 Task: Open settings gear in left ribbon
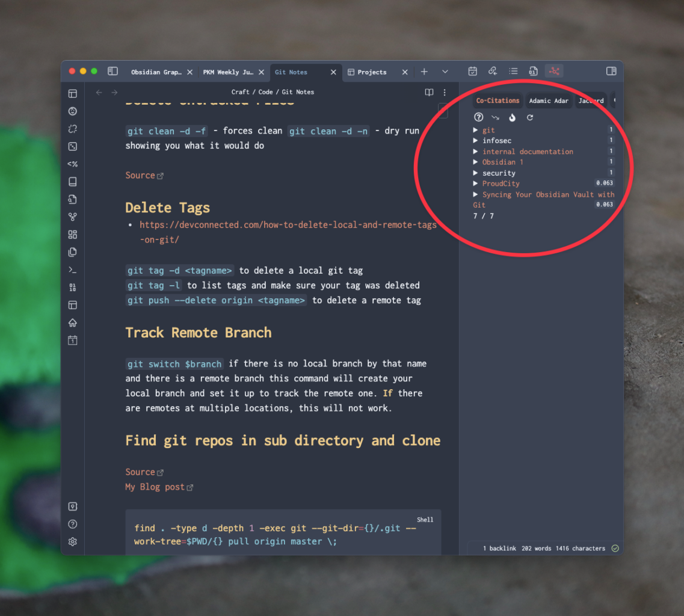(73, 541)
